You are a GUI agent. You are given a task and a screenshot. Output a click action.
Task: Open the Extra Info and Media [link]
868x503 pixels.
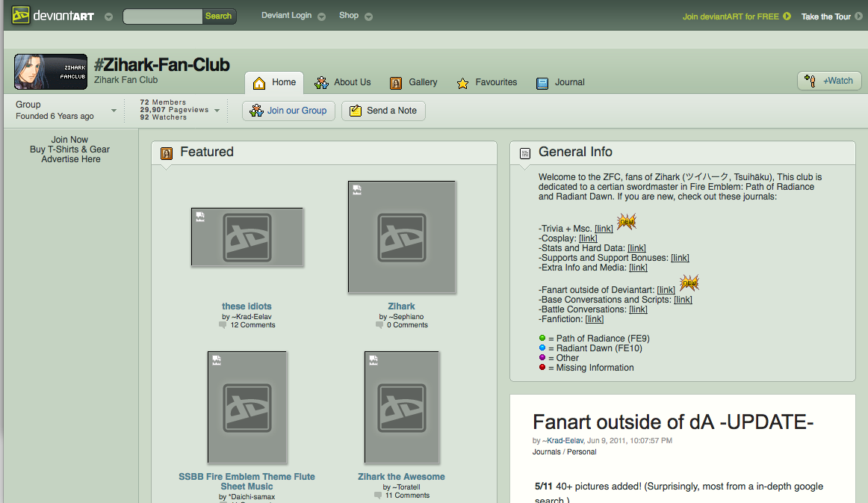click(x=638, y=268)
